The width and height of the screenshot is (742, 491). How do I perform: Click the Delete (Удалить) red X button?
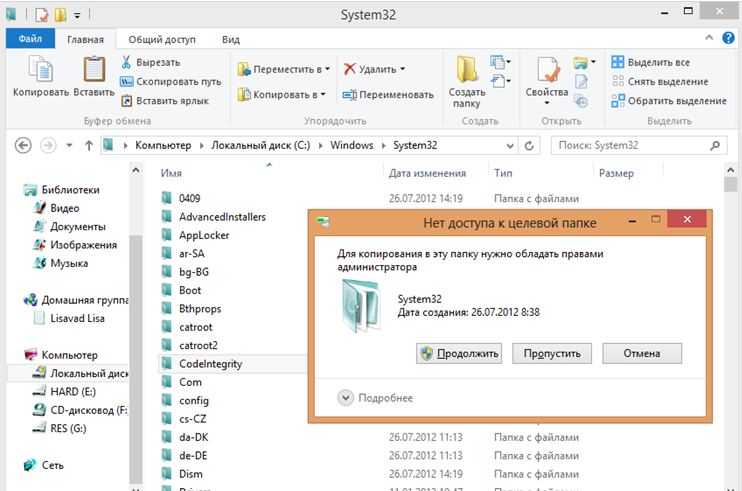pyautogui.click(x=374, y=70)
